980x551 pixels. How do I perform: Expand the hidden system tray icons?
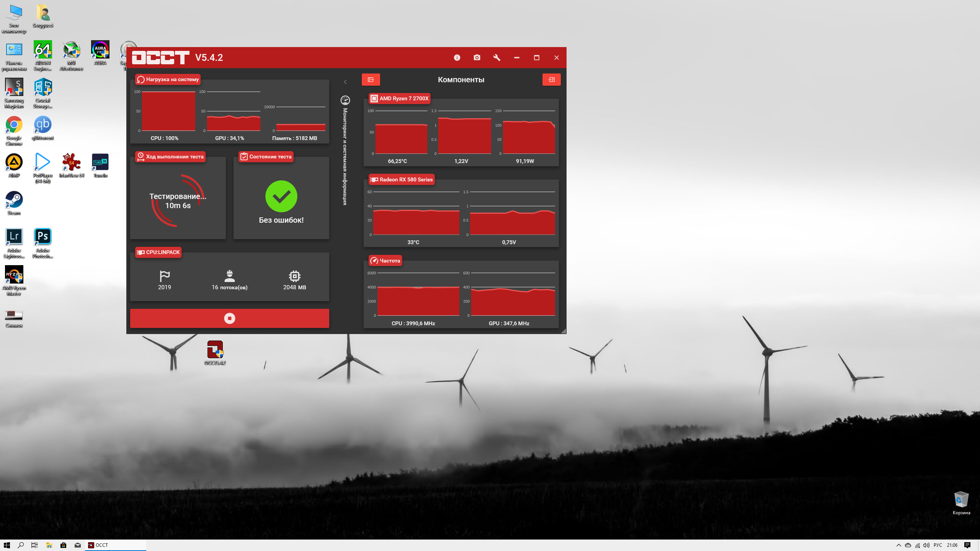898,545
